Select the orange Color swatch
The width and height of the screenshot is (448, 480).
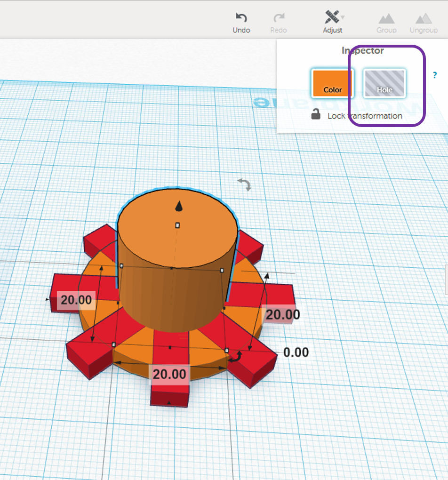coord(333,83)
